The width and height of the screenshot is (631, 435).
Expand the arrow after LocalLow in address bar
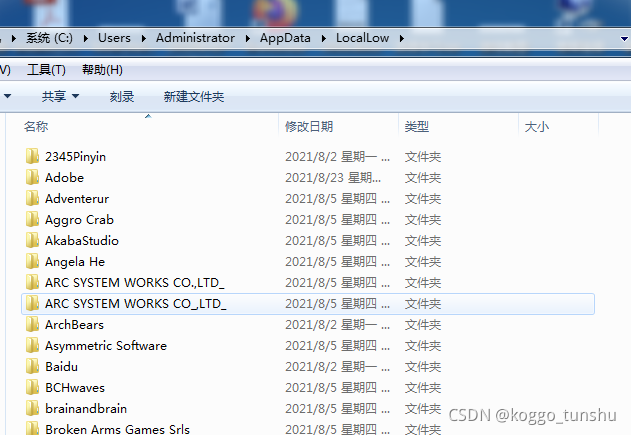pos(402,38)
